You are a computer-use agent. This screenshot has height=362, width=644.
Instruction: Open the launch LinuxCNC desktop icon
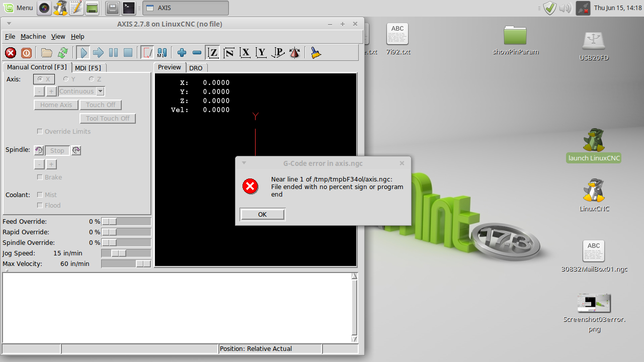[x=594, y=146]
